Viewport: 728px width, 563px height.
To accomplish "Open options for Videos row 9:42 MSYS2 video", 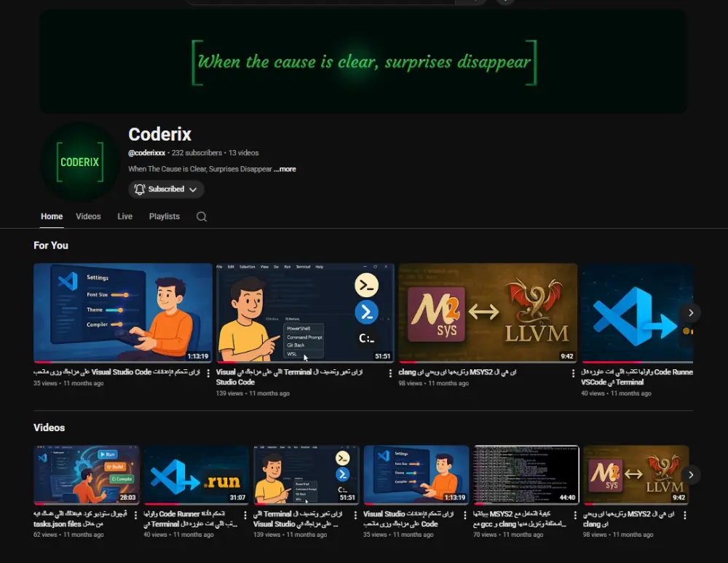I will [x=685, y=515].
